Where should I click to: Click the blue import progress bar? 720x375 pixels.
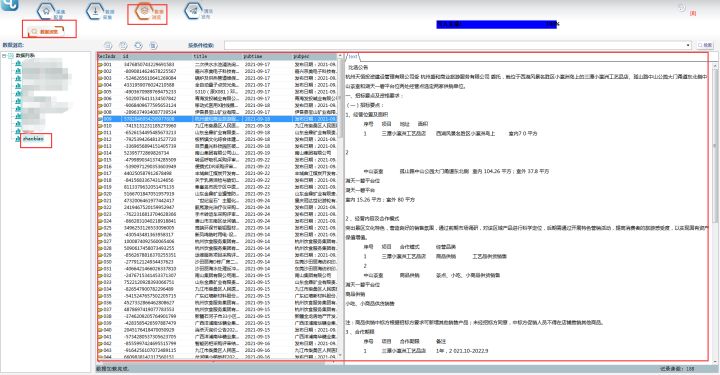click(497, 24)
